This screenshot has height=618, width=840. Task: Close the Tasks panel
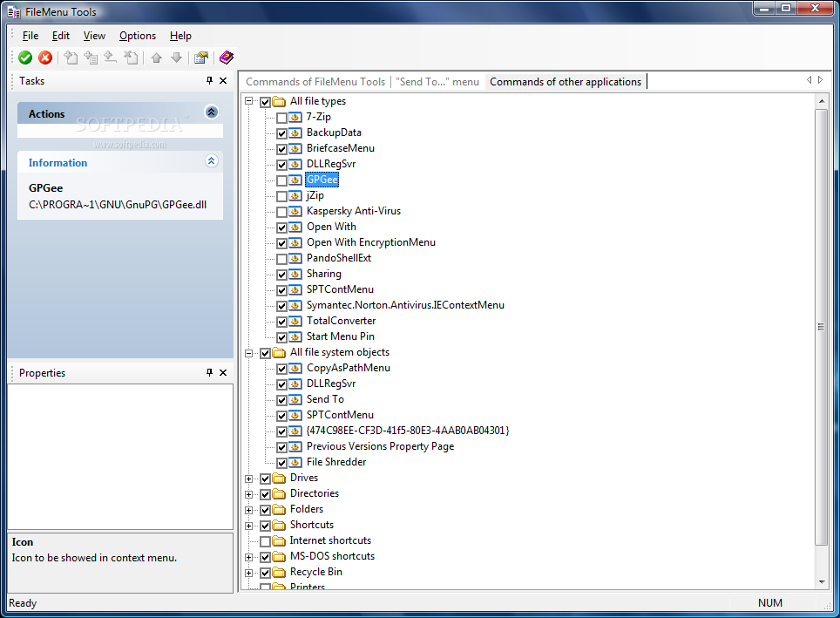click(x=223, y=80)
